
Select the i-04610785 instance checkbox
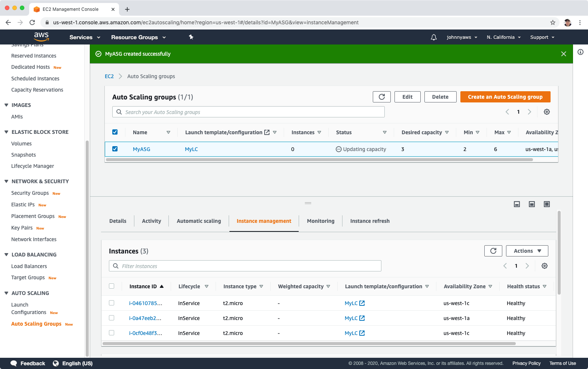click(112, 303)
